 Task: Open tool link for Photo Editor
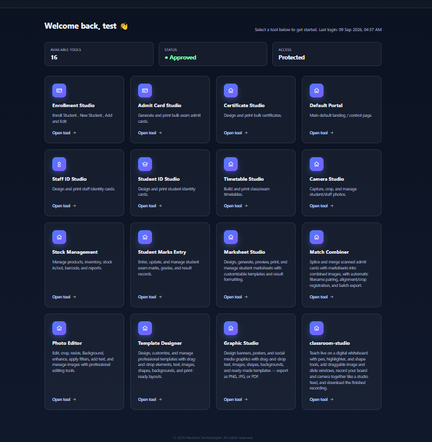pos(64,399)
